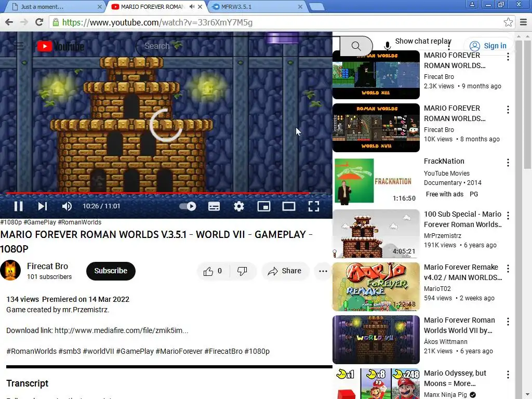Show chat replay
The image size is (532, 399).
423,41
